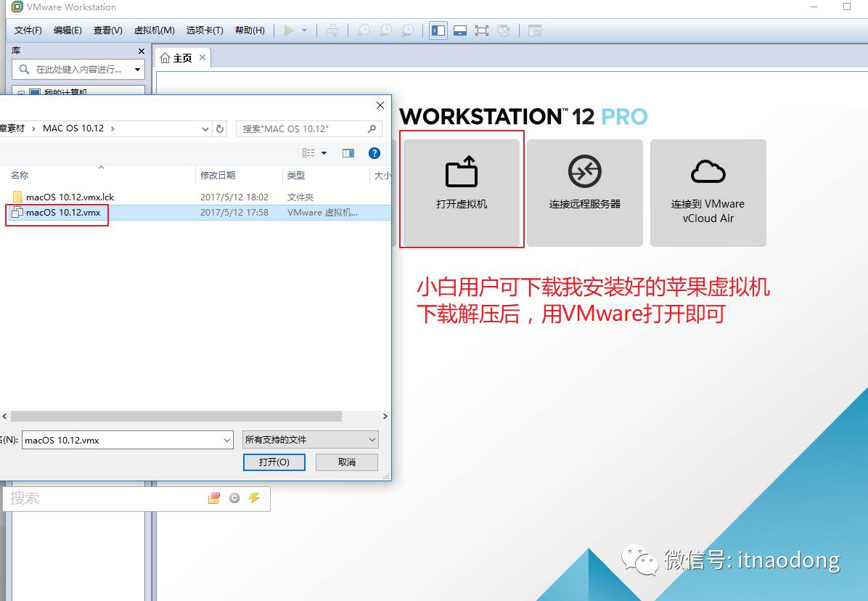Click the yellow lightning bolt icon

255,498
